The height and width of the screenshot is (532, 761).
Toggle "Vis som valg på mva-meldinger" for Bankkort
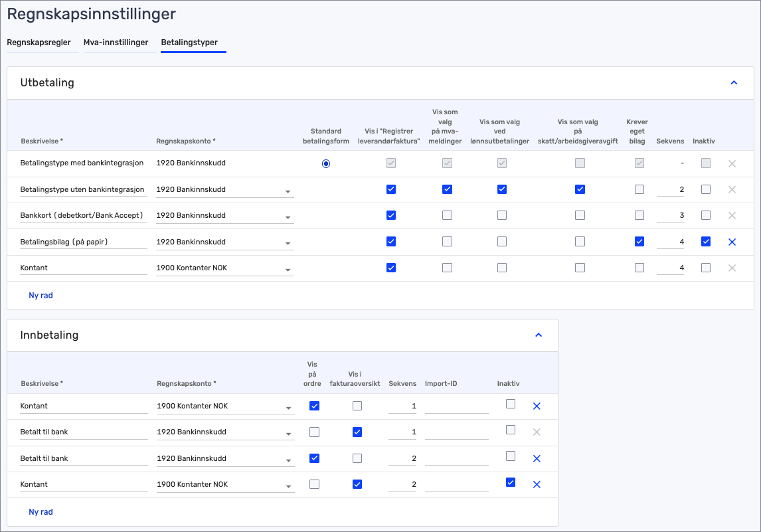[447, 215]
